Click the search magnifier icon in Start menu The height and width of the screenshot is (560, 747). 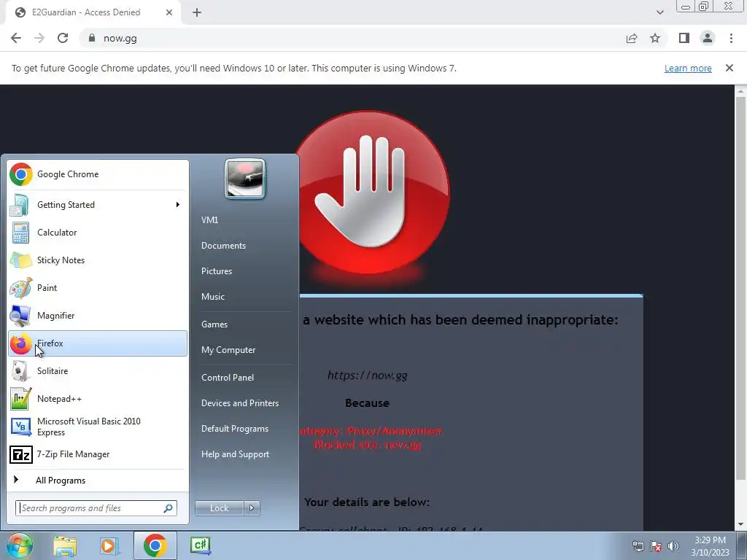coord(168,508)
